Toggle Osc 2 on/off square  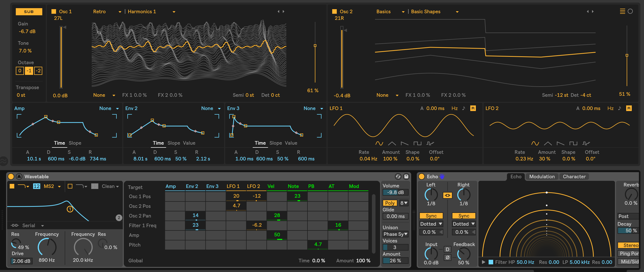coord(334,11)
